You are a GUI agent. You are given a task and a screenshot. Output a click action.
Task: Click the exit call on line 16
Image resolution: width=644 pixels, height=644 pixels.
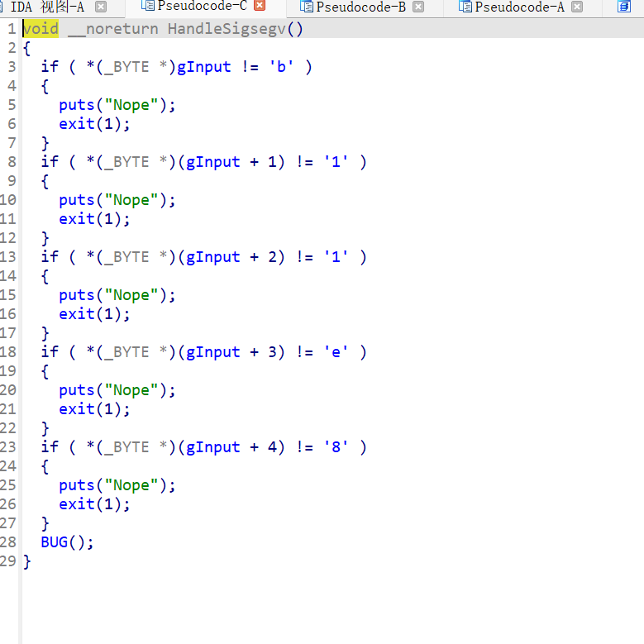(77, 314)
